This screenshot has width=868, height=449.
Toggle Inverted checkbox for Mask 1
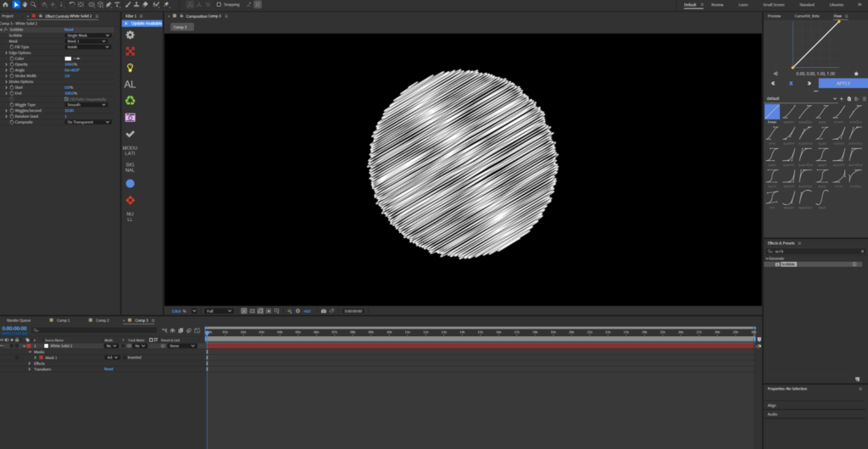tap(124, 358)
